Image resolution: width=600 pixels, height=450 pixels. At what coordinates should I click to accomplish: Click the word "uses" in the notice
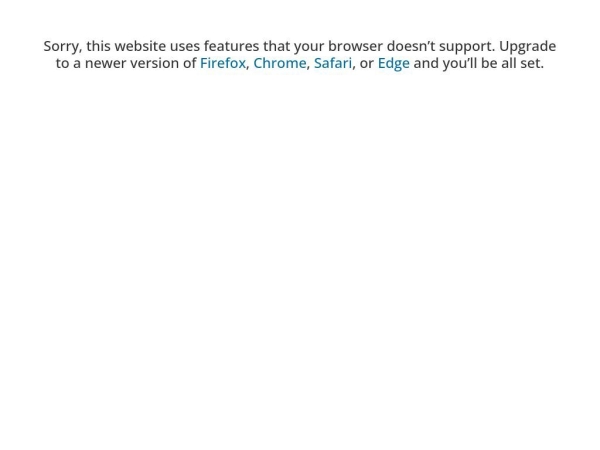(185, 46)
